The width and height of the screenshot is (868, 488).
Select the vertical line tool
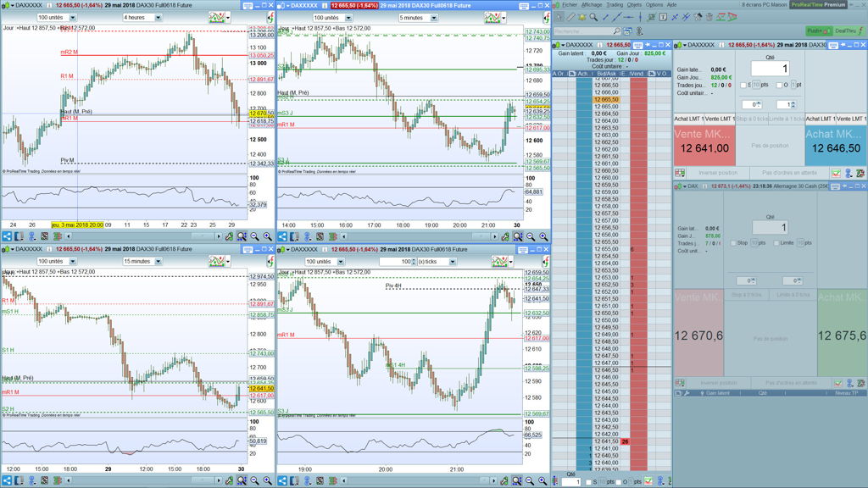[x=640, y=17]
